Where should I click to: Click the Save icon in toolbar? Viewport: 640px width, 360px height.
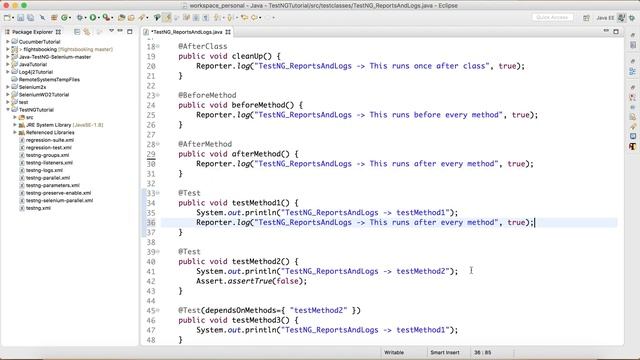pos(20,18)
